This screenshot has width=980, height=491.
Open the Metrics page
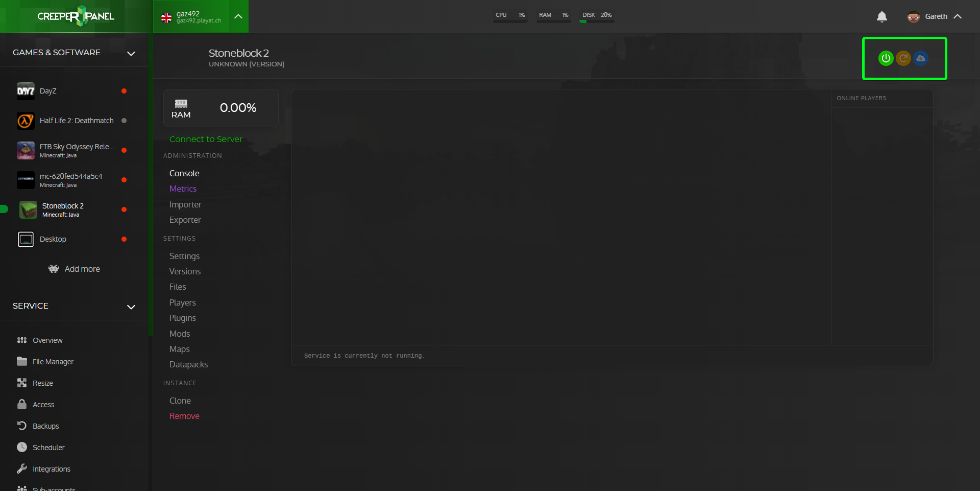click(x=183, y=189)
